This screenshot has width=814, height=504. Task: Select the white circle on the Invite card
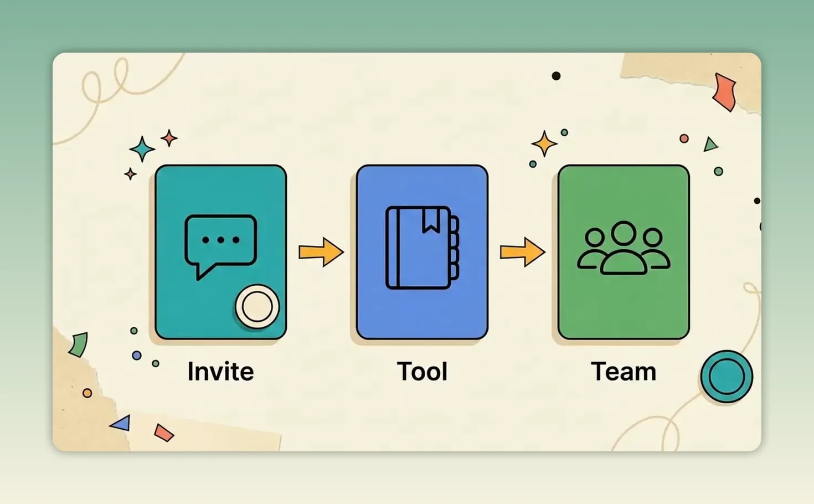point(257,306)
